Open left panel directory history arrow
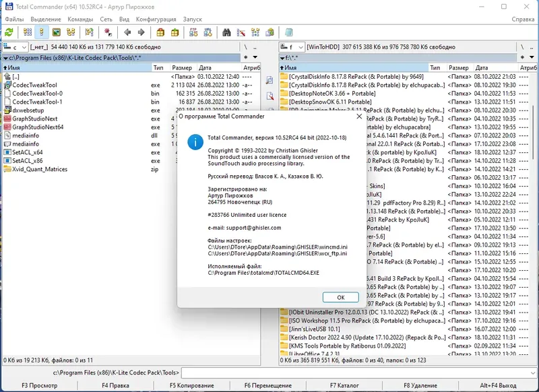 [x=255, y=57]
